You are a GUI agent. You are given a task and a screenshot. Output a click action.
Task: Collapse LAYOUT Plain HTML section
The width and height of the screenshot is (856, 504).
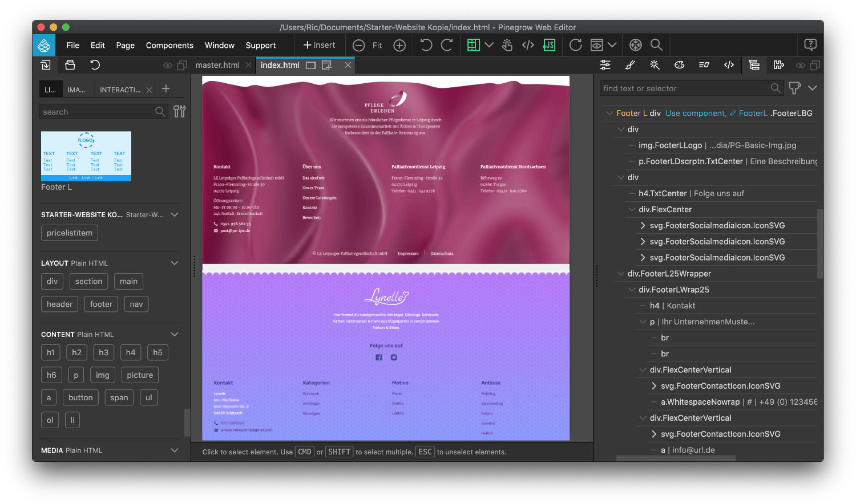point(175,263)
